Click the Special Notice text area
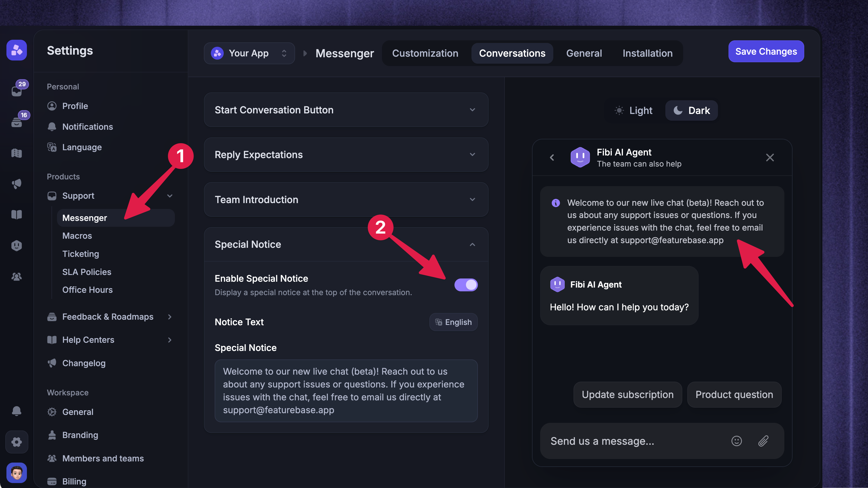The width and height of the screenshot is (868, 488). click(346, 391)
